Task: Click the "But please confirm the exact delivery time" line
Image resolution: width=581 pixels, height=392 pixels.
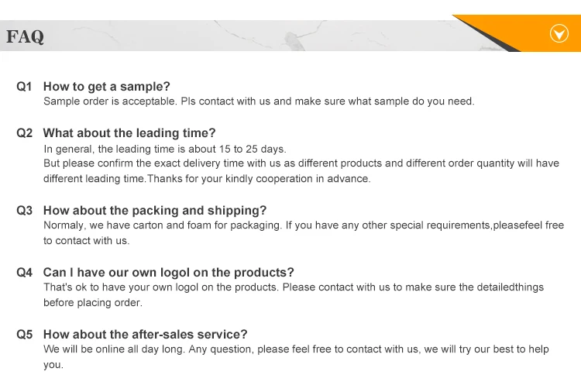Action: (301, 163)
